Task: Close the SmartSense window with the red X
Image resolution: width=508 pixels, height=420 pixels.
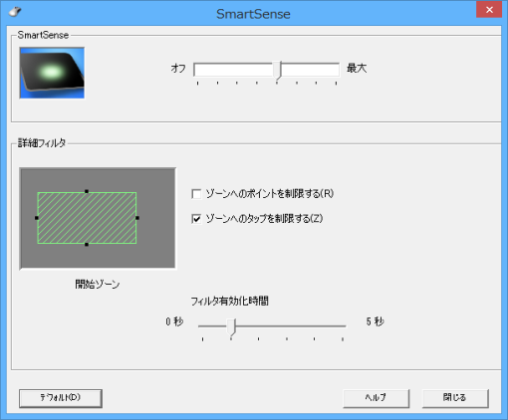Action: [489, 10]
